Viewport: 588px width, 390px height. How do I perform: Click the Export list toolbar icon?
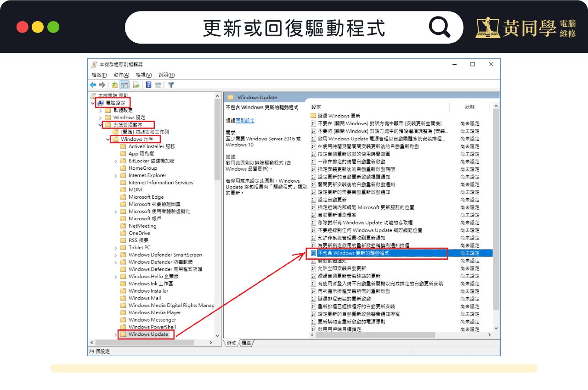(x=136, y=85)
